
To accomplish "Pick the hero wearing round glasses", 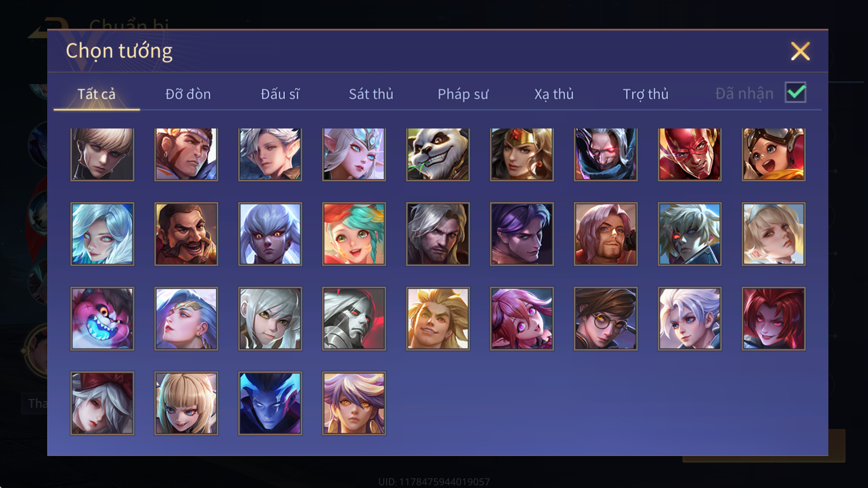I will tap(605, 318).
